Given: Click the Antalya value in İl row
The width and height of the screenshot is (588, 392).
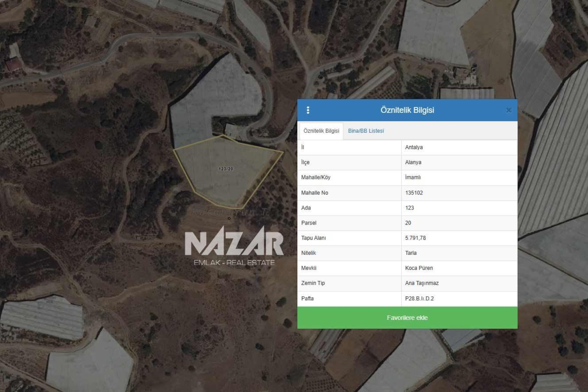Looking at the screenshot, I should [x=414, y=147].
